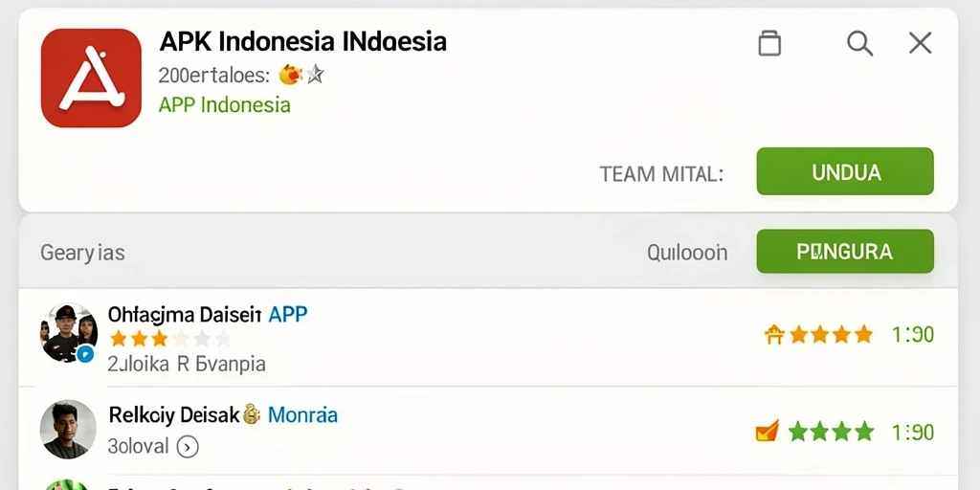Expand the circled arrow next to 3oloval
Viewport: 980px width, 490px height.
[x=188, y=446]
